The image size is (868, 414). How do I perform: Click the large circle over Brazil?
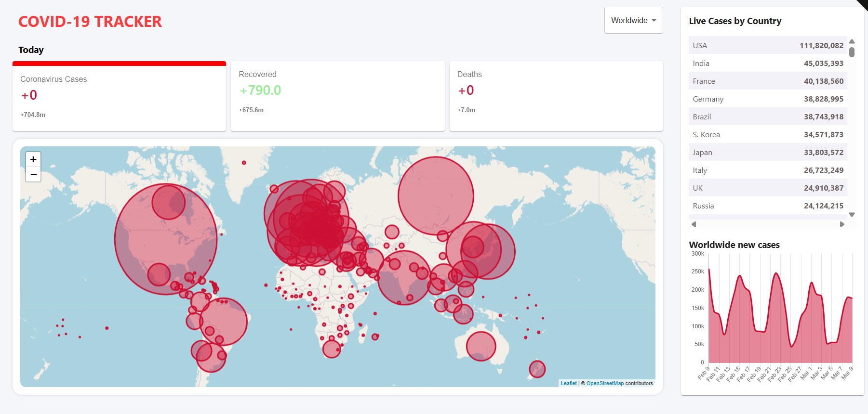(x=223, y=322)
